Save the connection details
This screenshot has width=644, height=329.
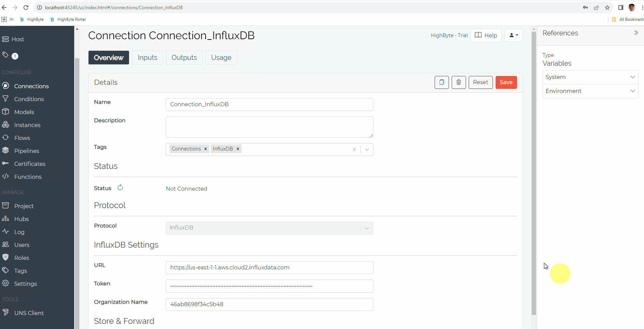tap(506, 82)
